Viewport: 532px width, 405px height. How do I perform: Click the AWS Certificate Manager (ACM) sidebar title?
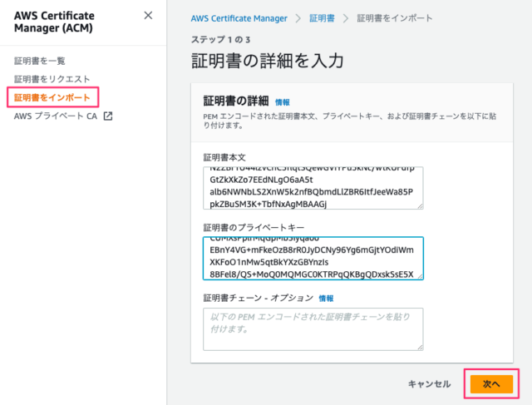pos(54,22)
